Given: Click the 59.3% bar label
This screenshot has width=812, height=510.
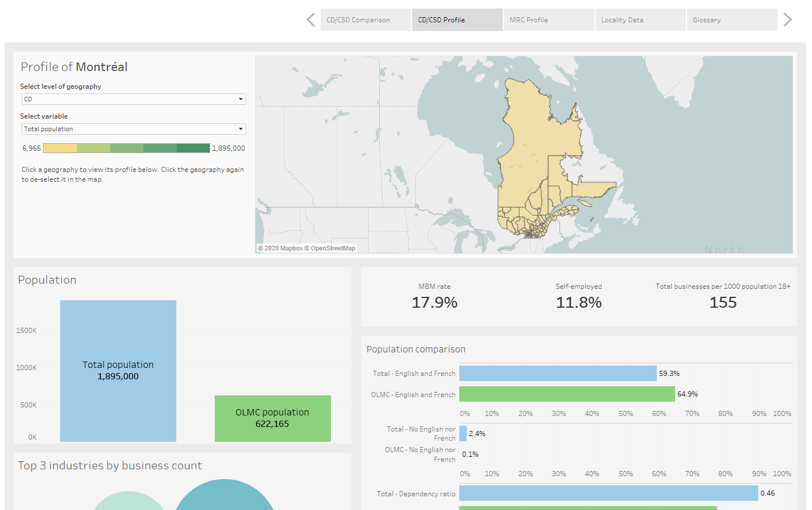Looking at the screenshot, I should (669, 374).
